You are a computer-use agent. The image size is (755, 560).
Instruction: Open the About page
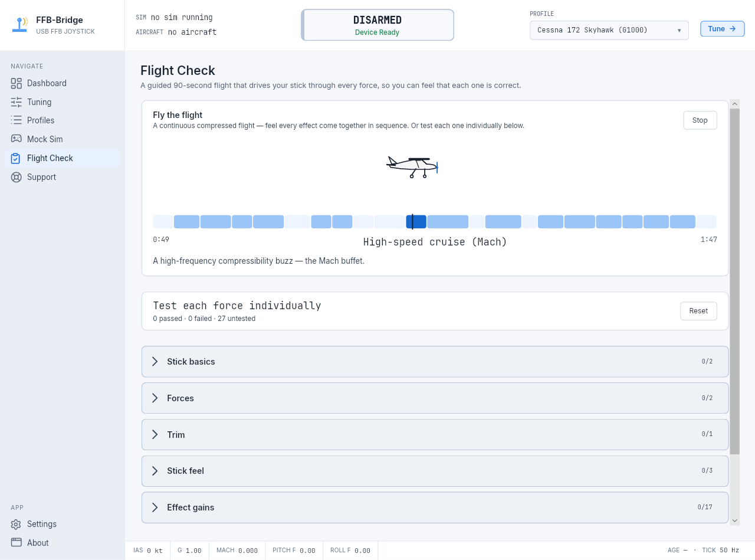(x=62, y=543)
